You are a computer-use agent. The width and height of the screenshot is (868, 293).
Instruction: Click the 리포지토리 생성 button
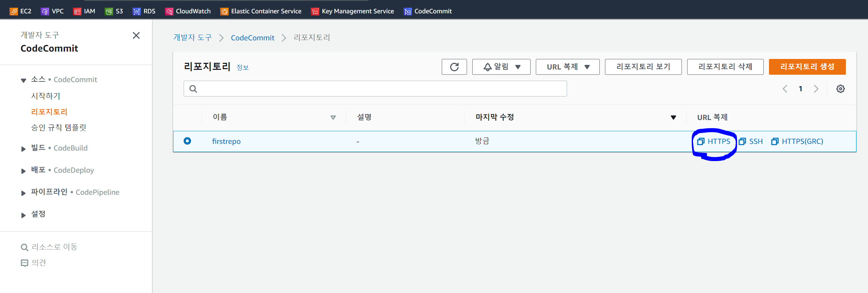[x=807, y=67]
